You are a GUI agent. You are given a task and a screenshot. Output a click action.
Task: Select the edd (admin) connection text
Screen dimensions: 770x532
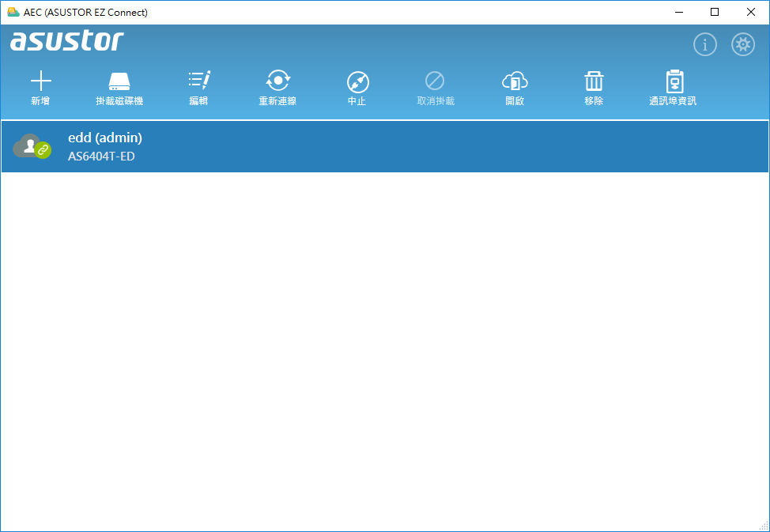[105, 138]
